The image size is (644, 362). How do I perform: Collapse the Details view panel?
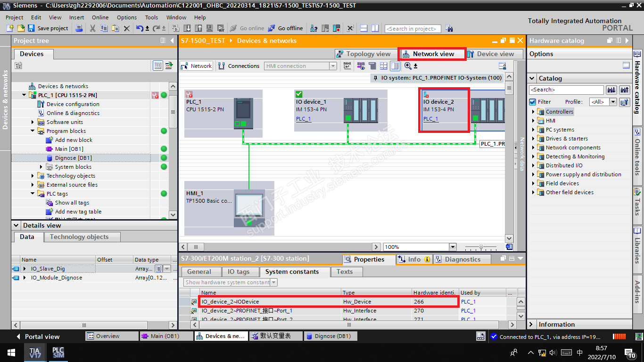[x=17, y=225]
